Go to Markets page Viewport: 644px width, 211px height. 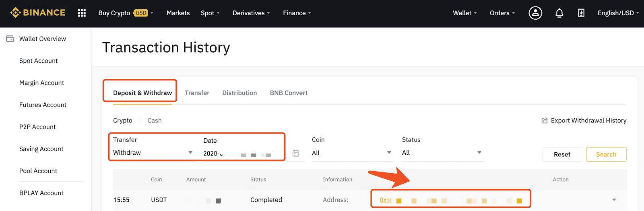coord(178,13)
